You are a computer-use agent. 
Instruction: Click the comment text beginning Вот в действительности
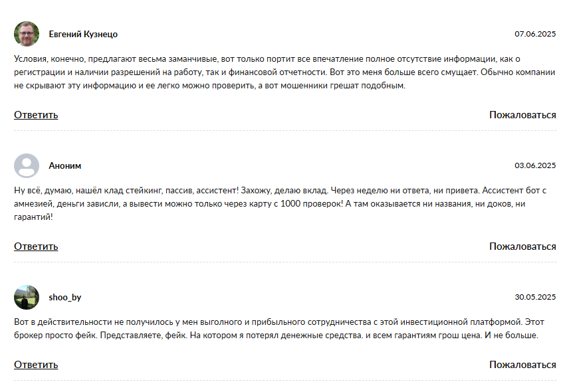(x=279, y=328)
